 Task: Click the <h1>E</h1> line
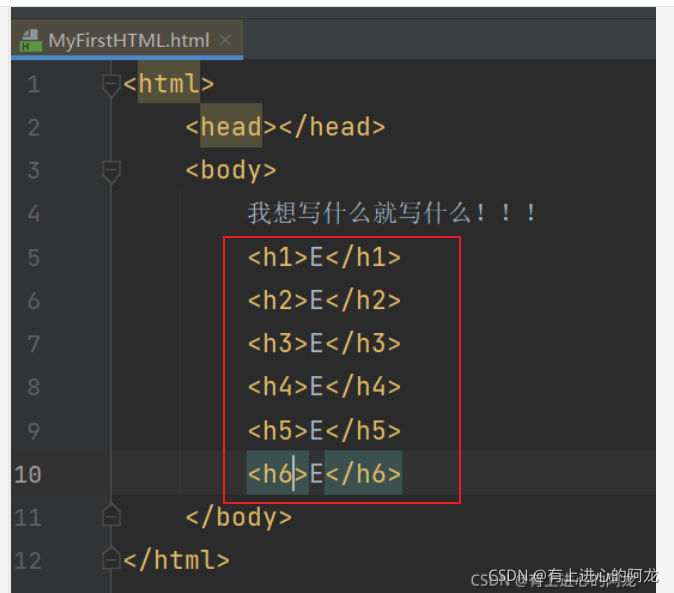click(x=325, y=257)
